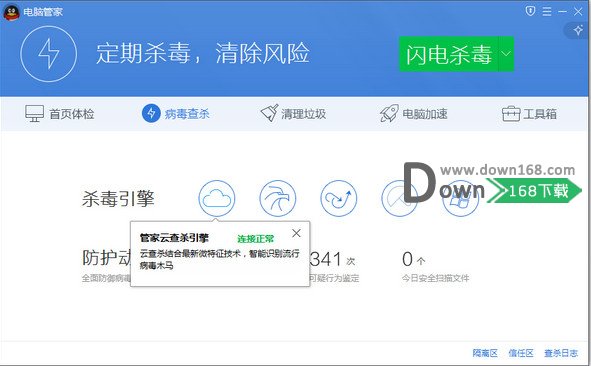Click the sparkle skin icon at right edge
Image resolution: width=591 pixels, height=366 pixels.
pyautogui.click(x=578, y=30)
